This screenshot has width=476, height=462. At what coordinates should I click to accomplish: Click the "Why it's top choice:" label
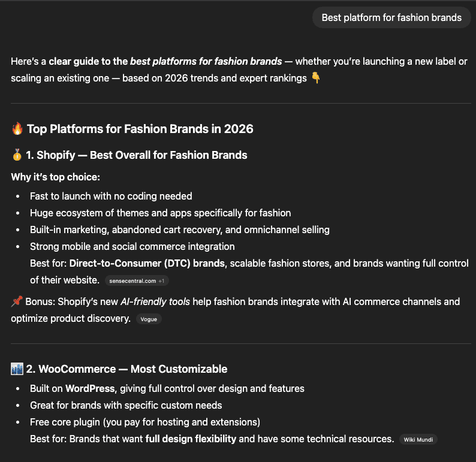click(55, 177)
